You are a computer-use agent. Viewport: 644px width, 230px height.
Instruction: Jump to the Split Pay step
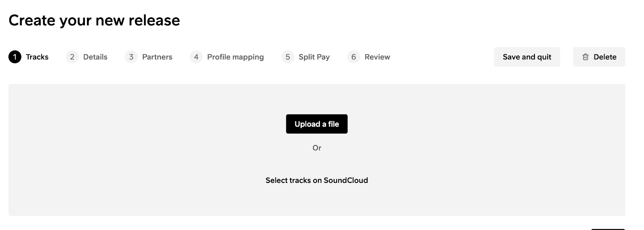coord(314,57)
